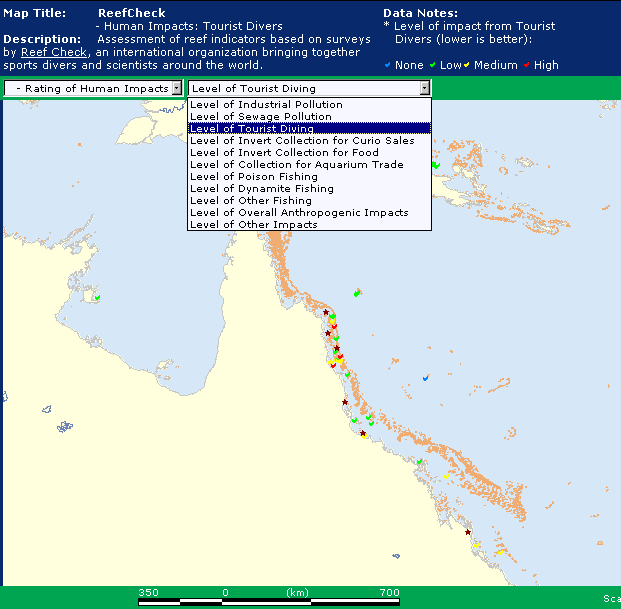The width and height of the screenshot is (621, 609).
Task: Click the green Low checkmark in legend
Action: 432,65
